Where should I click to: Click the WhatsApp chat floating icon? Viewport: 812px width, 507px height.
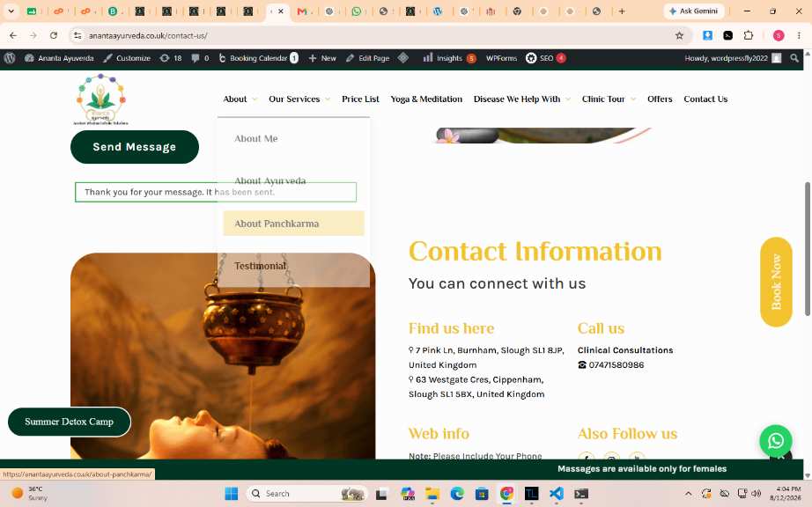(775, 441)
